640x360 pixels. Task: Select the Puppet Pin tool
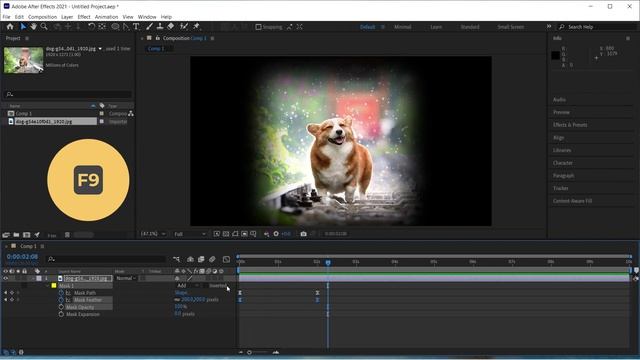point(196,27)
